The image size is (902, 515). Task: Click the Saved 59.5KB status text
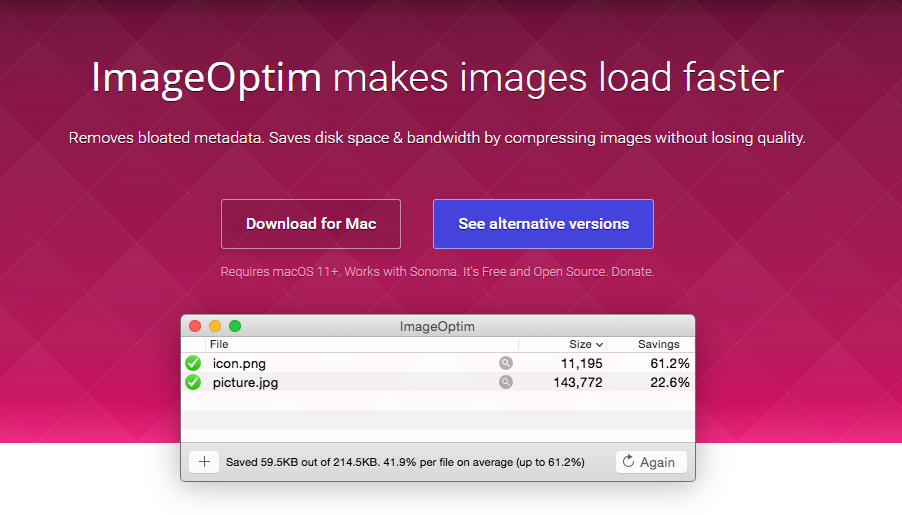pyautogui.click(x=405, y=462)
